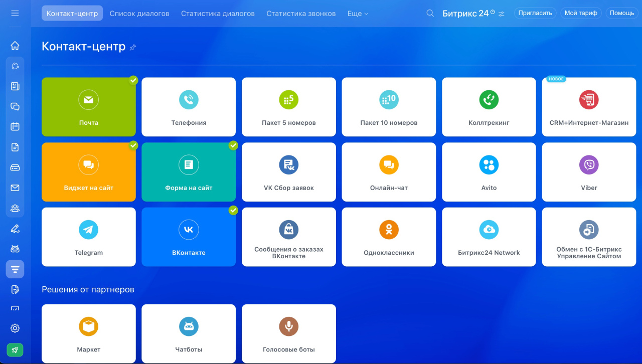Open Обмен с 1С-Битрикс tile
Viewport: 642px width, 364px height.
tap(589, 237)
